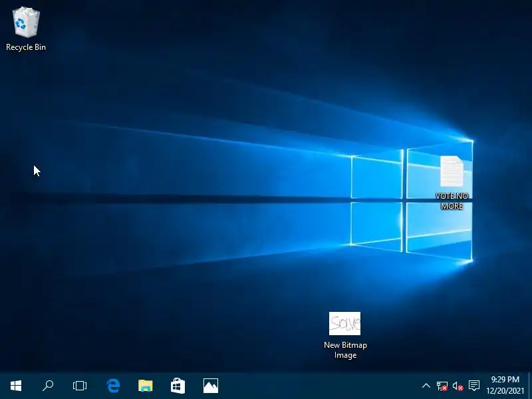This screenshot has height=399, width=532.
Task: Open the volume tray icon
Action: 458,386
